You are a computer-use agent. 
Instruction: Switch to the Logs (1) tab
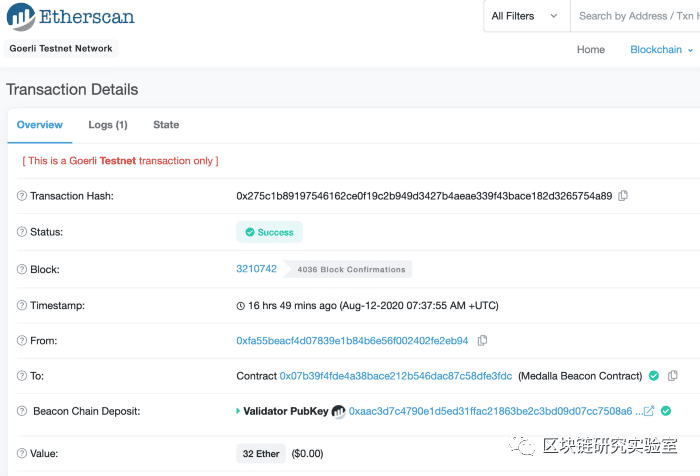[x=108, y=125]
